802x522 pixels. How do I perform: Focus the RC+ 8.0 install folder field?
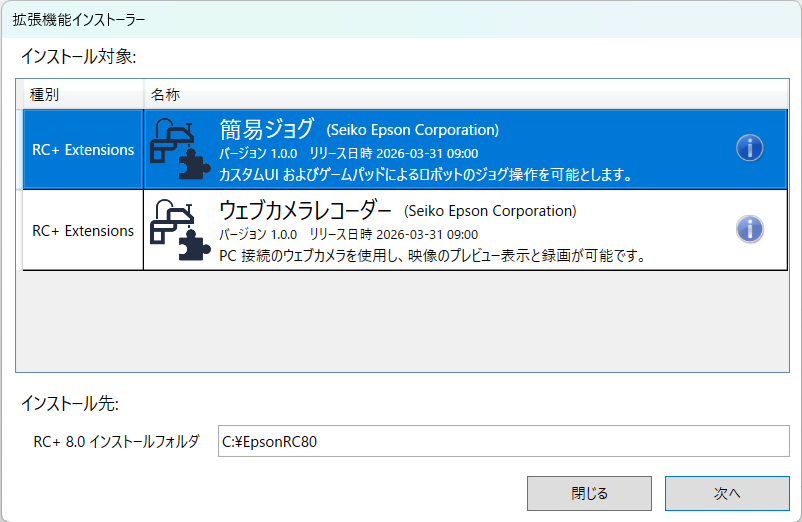click(503, 441)
